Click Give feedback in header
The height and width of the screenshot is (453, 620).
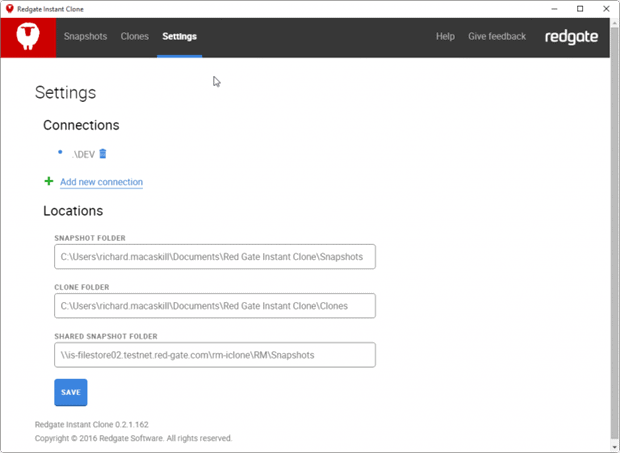tap(497, 36)
